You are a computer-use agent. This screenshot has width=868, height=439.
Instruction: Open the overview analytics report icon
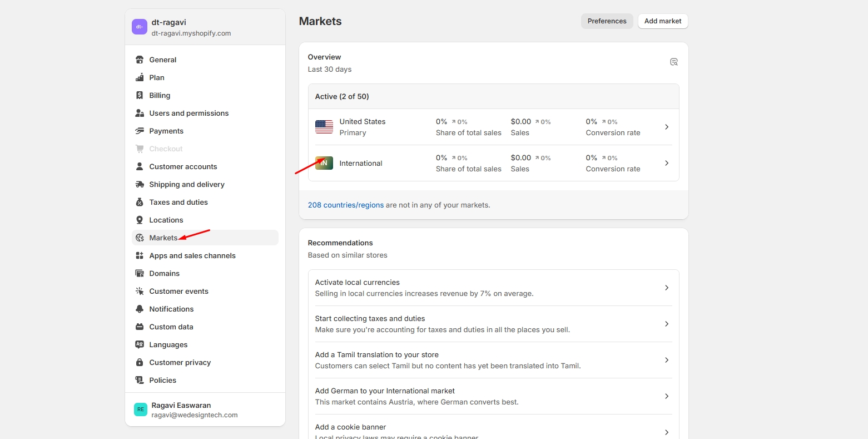click(x=673, y=62)
